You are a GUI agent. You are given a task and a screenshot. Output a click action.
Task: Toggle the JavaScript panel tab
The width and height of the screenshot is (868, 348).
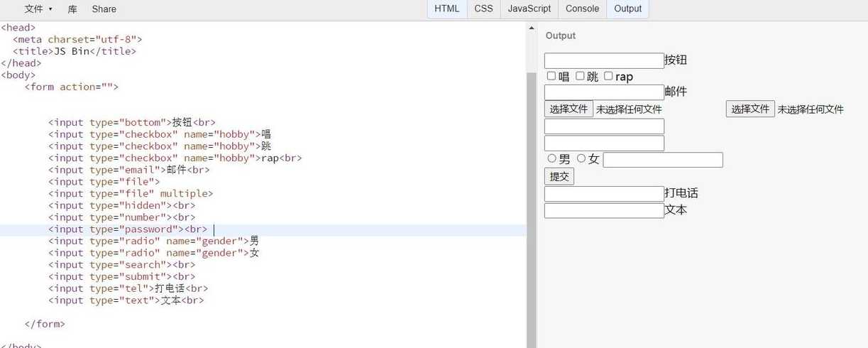(529, 9)
